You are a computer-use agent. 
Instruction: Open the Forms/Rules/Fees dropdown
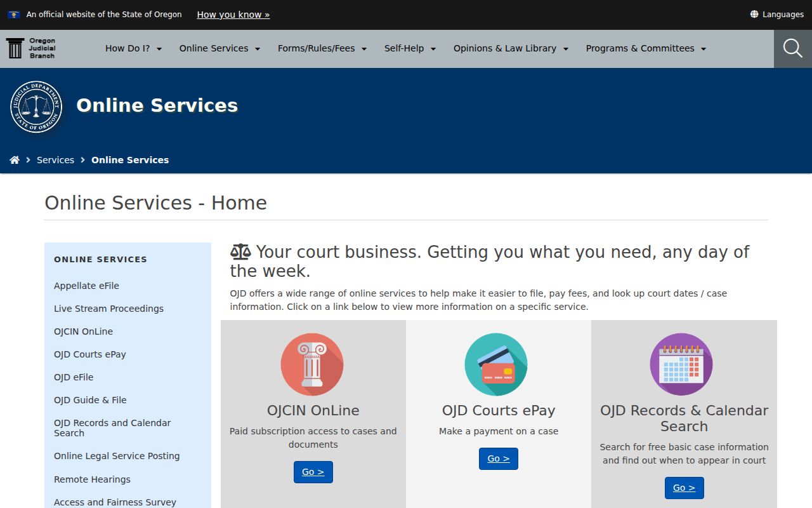coord(322,48)
